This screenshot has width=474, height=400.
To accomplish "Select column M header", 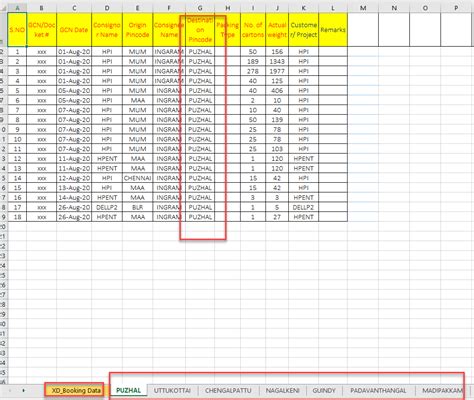I will click(x=363, y=8).
